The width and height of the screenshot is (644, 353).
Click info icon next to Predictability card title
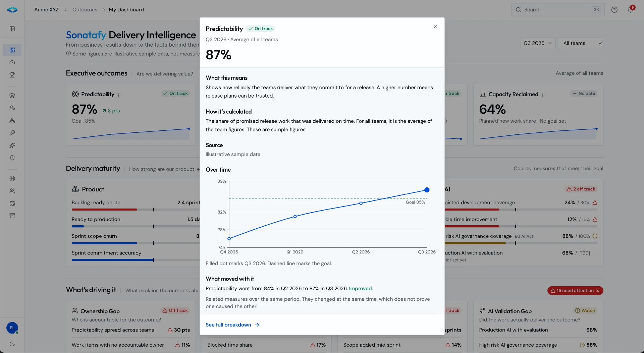[119, 95]
